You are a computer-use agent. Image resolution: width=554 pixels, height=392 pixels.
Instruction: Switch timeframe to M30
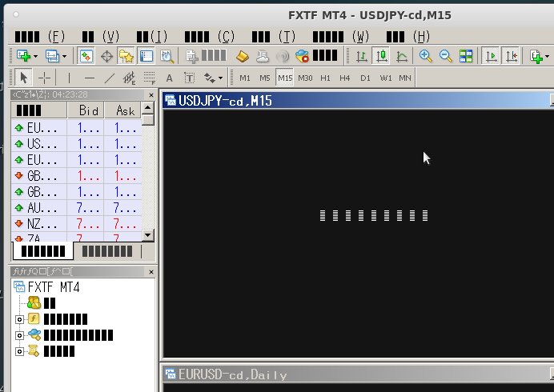point(305,78)
